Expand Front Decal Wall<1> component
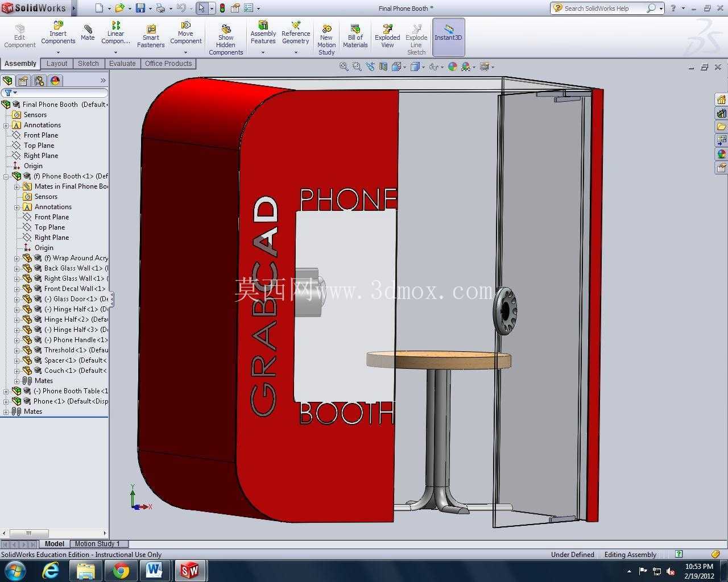The width and height of the screenshot is (728, 582). coord(17,289)
